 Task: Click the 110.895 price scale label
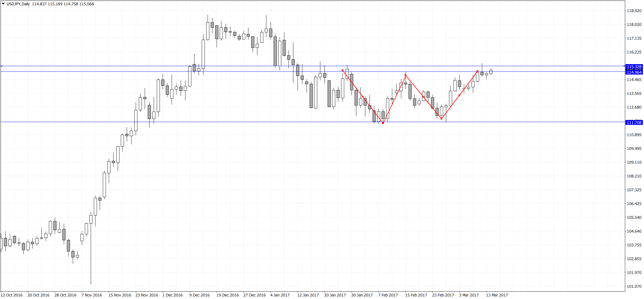pos(634,135)
